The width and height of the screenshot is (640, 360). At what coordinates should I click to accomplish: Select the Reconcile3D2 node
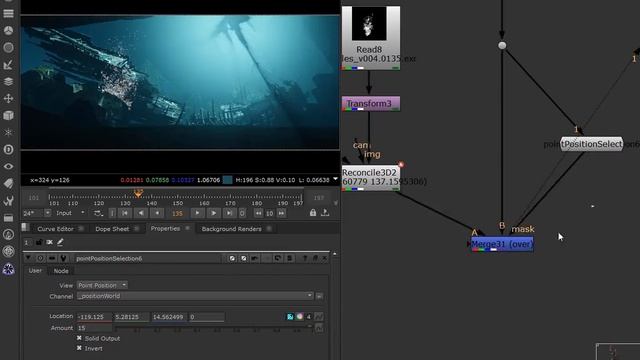click(371, 178)
